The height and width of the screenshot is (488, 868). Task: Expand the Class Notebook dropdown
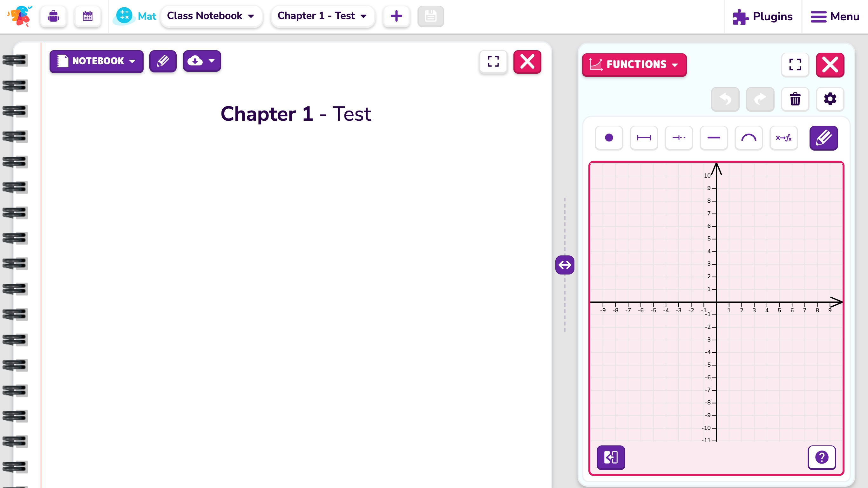tap(211, 16)
